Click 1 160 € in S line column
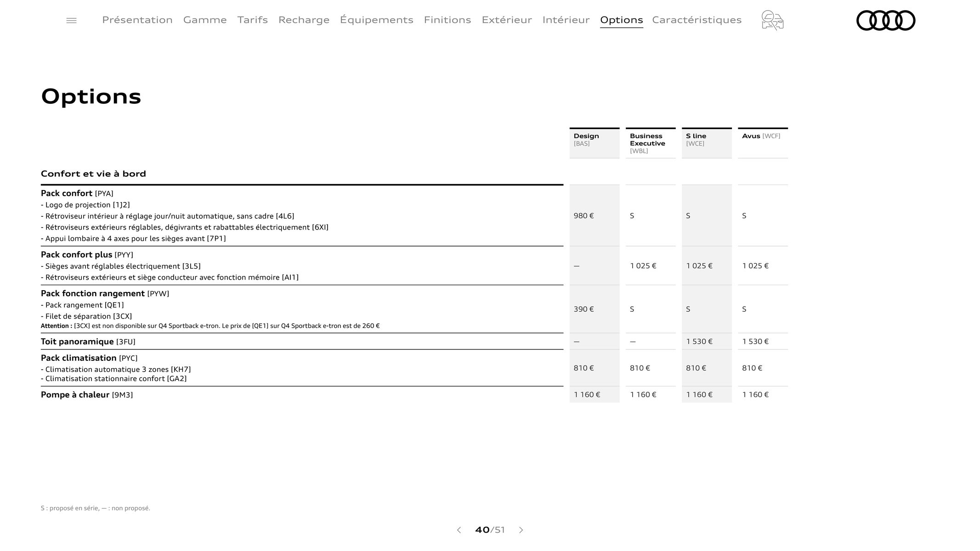Screen dimensions: 980x551 tap(707, 394)
